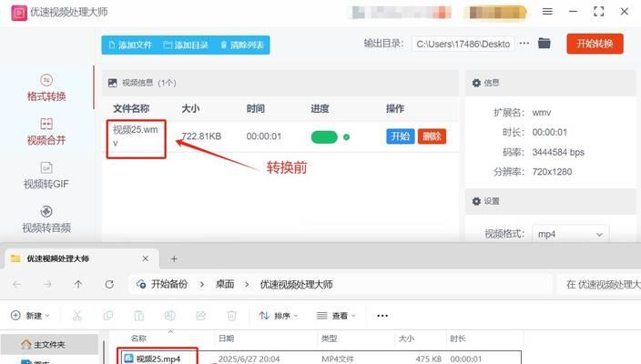
Task: Sort by the 名称 column header
Action: (138, 339)
